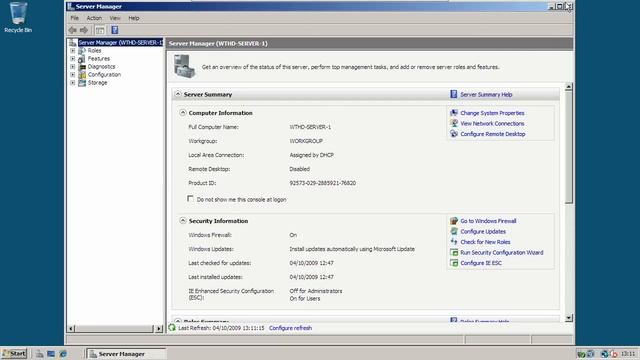The image size is (640, 360).
Task: Click the Diagnostics node icon
Action: click(x=82, y=67)
